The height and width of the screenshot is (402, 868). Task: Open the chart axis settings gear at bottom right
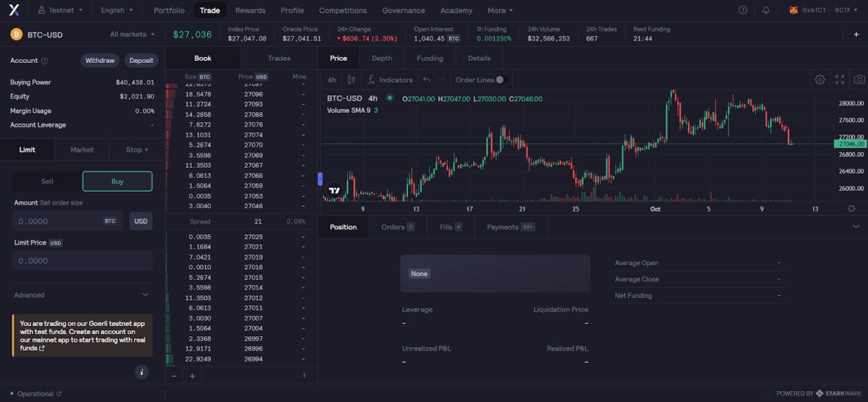coord(851,208)
